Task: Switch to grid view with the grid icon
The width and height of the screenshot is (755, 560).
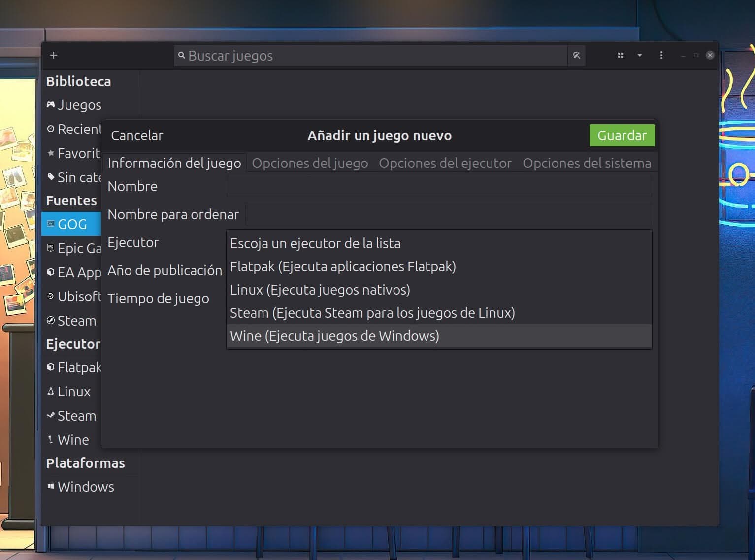Action: click(x=620, y=55)
